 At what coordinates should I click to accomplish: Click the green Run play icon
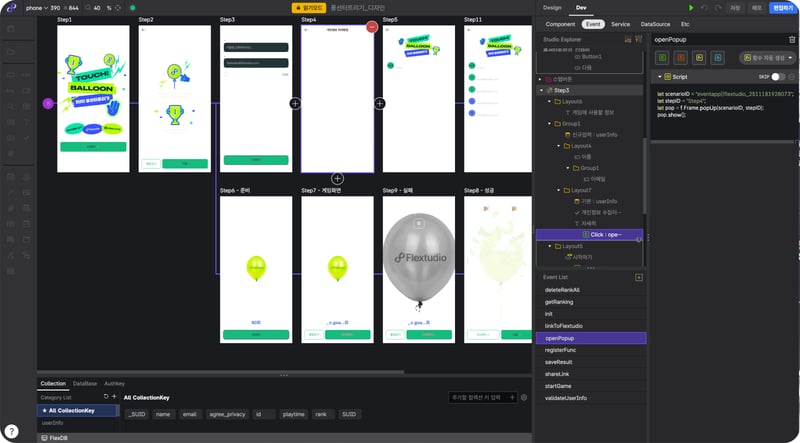pyautogui.click(x=691, y=7)
